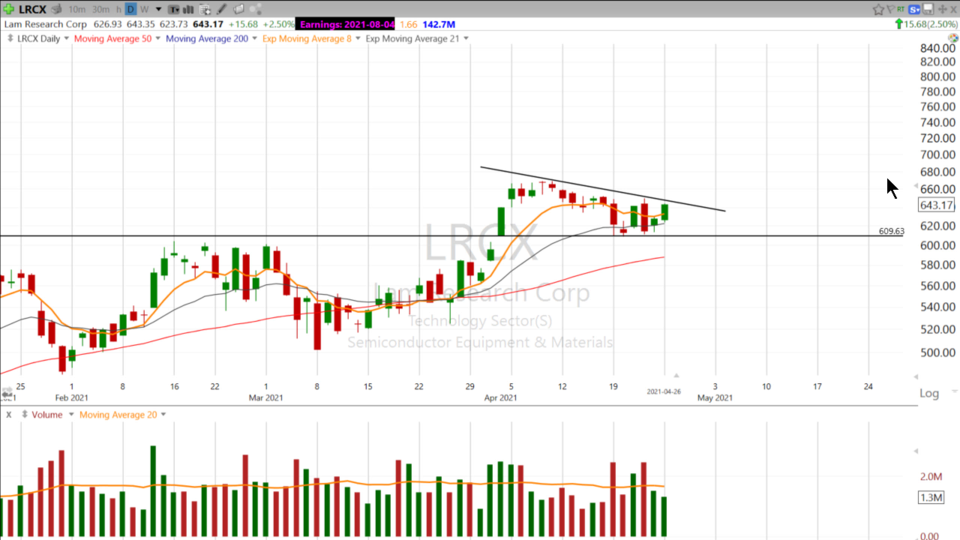Click the orange 1.66 value

pos(408,24)
